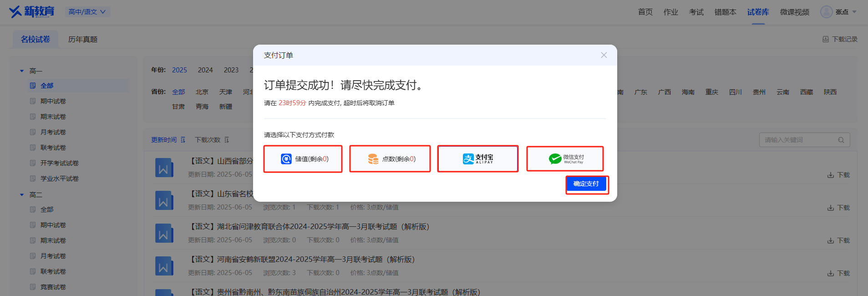
Task: Select 竞赛试卷 in the tree
Action: tap(53, 287)
